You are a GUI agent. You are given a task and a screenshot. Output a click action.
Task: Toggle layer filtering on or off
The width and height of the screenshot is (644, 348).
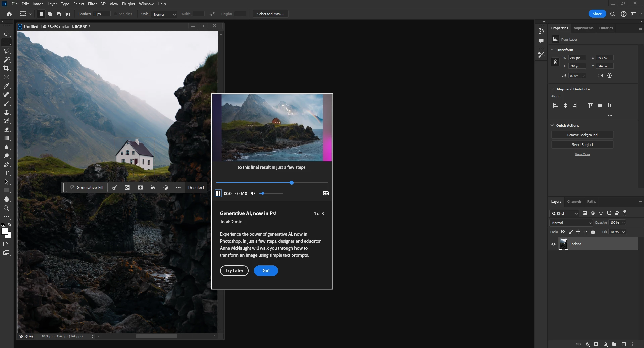(625, 212)
